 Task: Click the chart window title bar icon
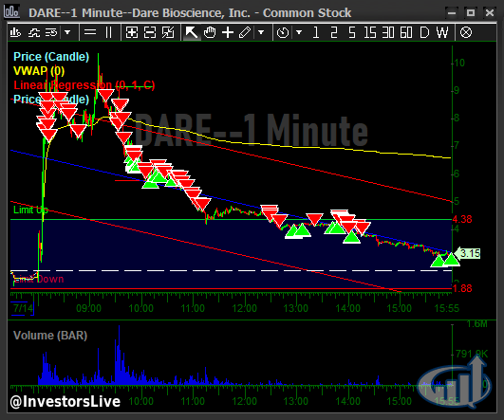(11, 11)
